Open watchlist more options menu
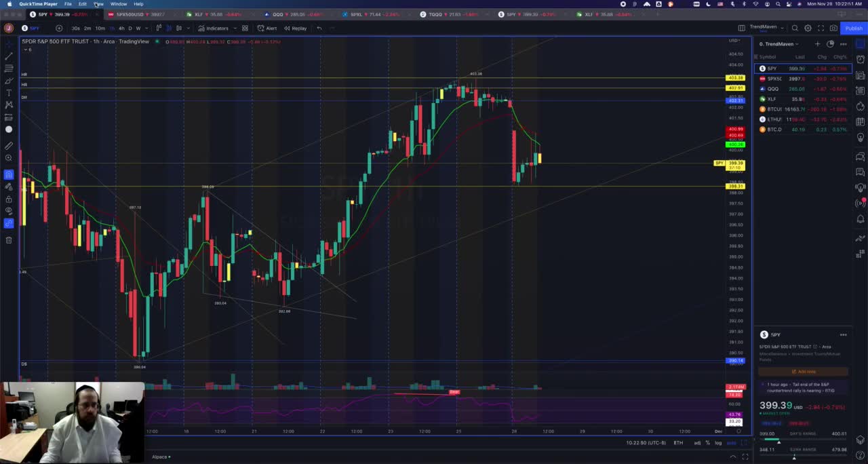This screenshot has height=464, width=868. click(843, 44)
